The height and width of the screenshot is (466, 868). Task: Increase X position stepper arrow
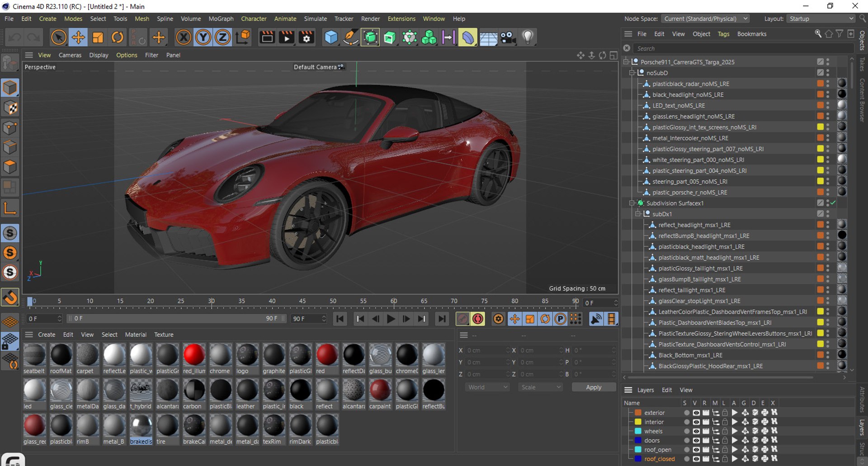click(508, 348)
